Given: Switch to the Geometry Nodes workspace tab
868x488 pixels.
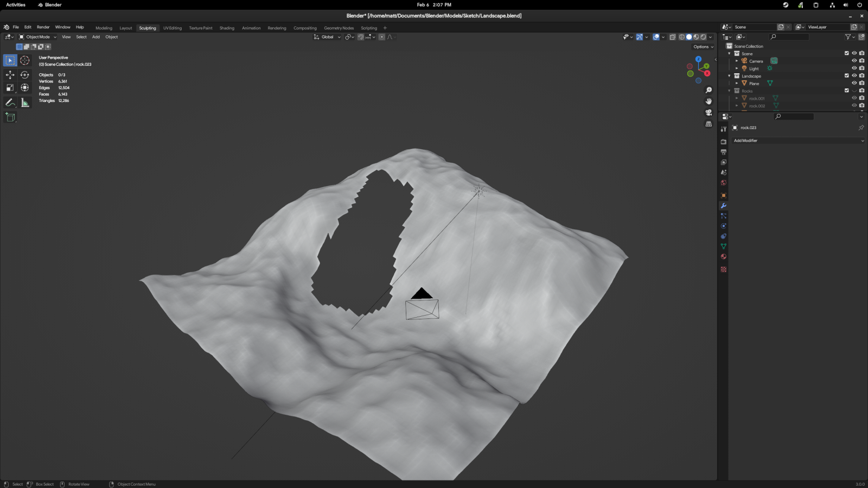Looking at the screenshot, I should coord(339,28).
